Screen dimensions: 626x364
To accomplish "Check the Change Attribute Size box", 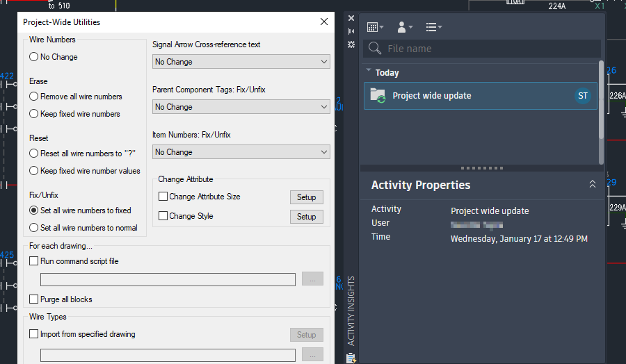I will [163, 197].
